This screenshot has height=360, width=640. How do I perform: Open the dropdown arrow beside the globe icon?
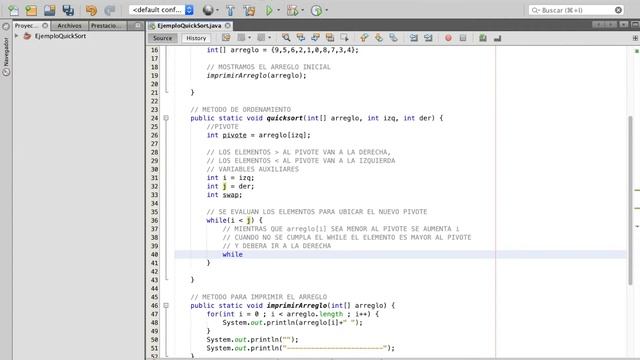tap(218, 10)
